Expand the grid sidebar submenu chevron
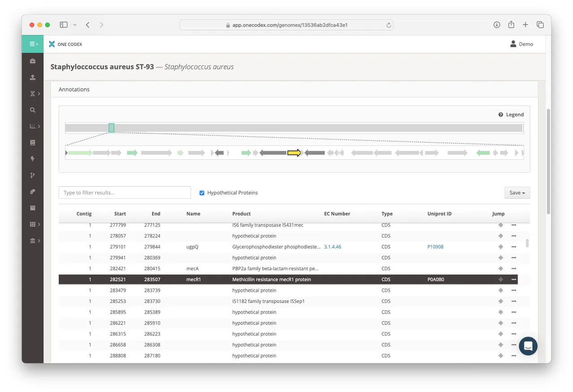 39,224
